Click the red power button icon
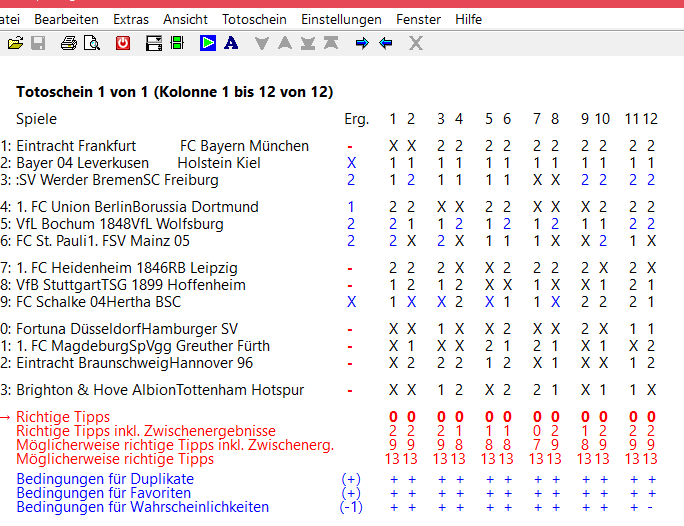Viewport: 684px width, 526px height. 123,43
